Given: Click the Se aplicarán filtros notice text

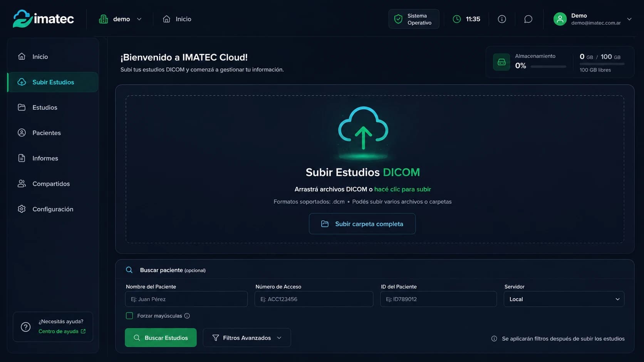Looking at the screenshot, I should point(563,339).
